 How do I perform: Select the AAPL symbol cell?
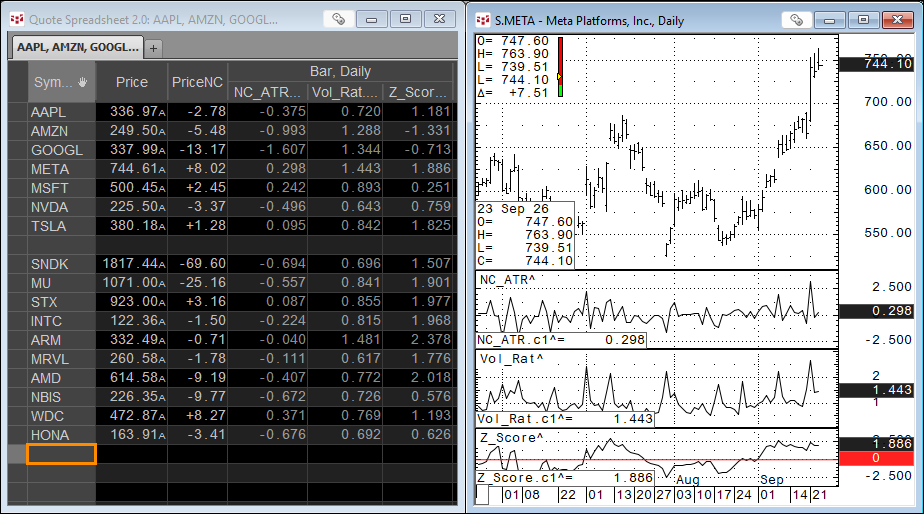61,112
